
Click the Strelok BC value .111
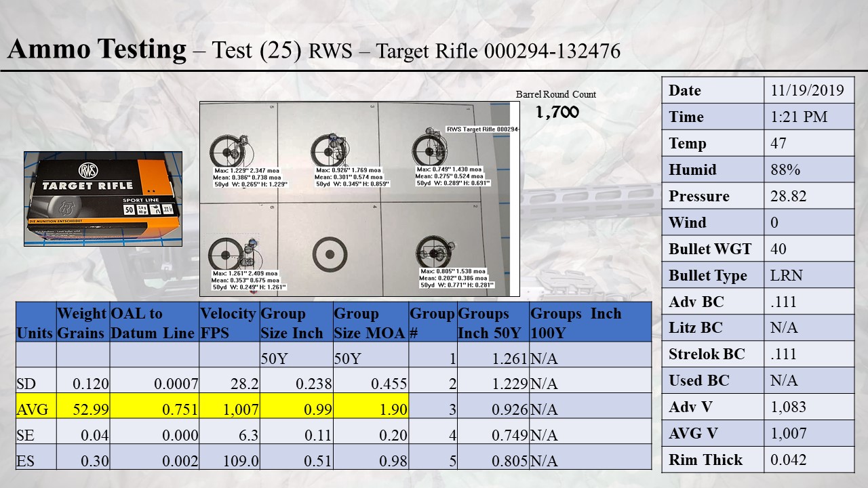(784, 354)
